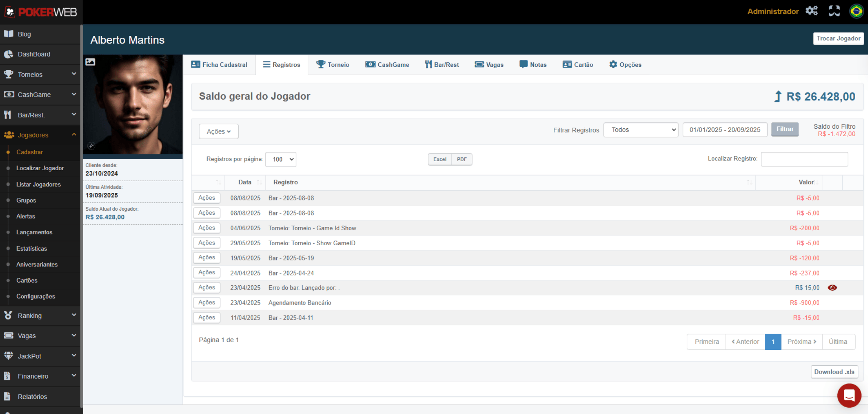Toggle fullscreen with the expand icon
This screenshot has width=868, height=414.
834,11
